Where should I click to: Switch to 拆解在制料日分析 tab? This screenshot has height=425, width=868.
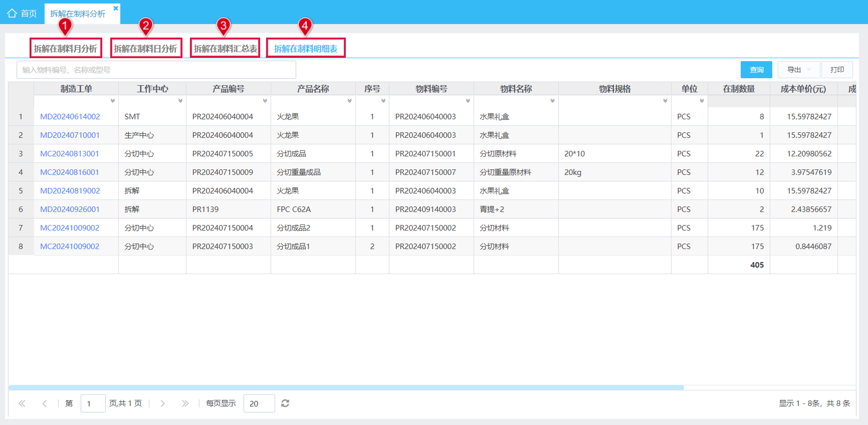146,48
